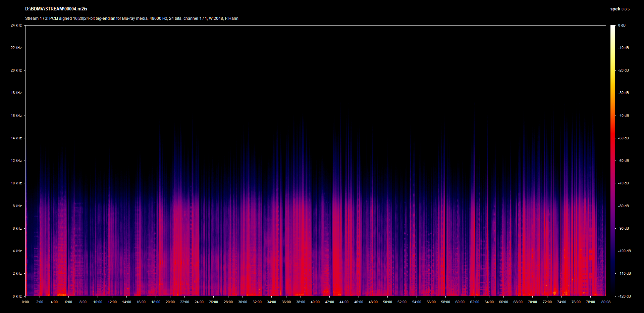The height and width of the screenshot is (313, 644).
Task: Click the 20:00 time axis marker
Action: [x=170, y=302]
